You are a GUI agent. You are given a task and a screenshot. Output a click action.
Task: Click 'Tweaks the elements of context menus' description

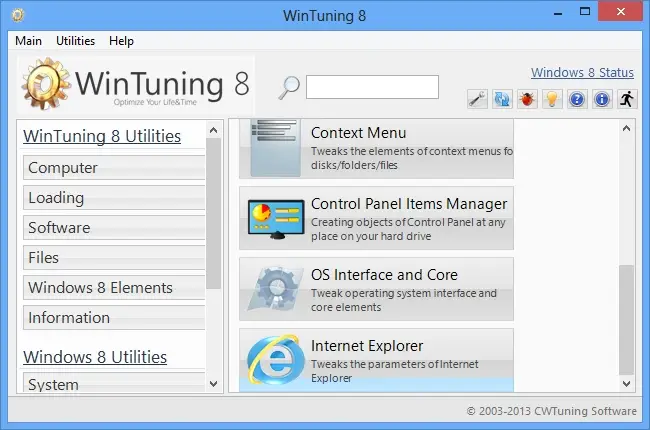[x=412, y=158]
